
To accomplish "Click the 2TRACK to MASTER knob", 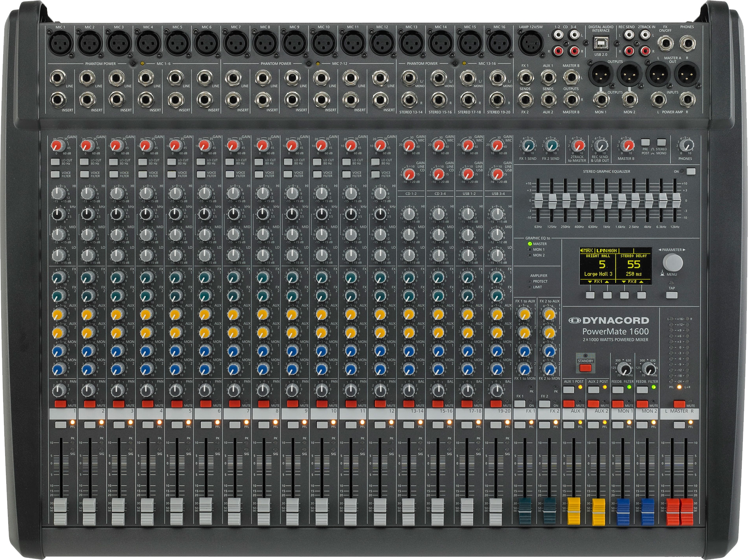I will (x=577, y=146).
